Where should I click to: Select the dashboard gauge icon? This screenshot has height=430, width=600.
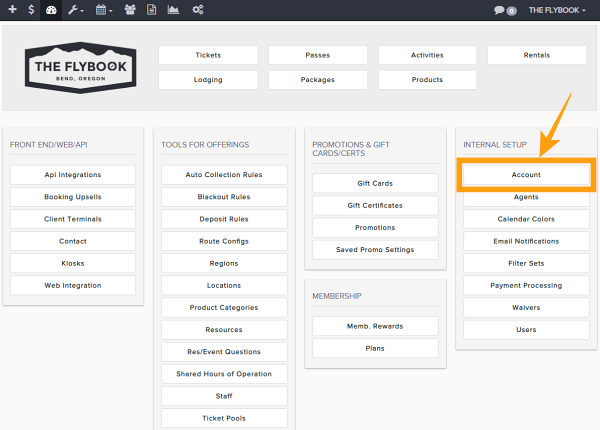click(51, 10)
